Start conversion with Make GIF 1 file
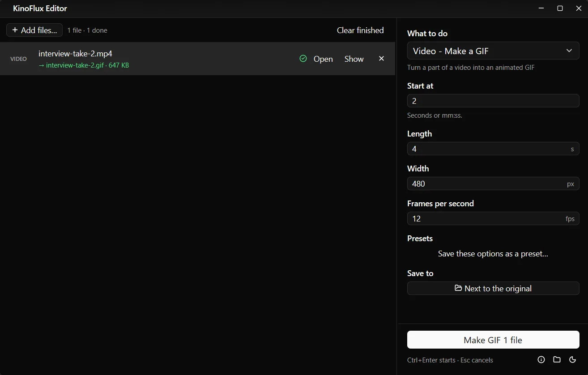The width and height of the screenshot is (588, 375). click(x=493, y=340)
